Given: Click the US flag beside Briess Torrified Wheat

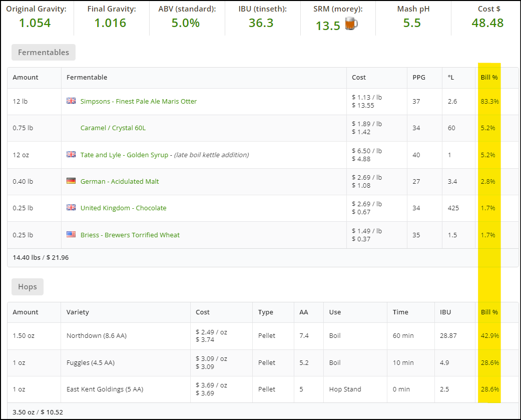Looking at the screenshot, I should 71,234.
